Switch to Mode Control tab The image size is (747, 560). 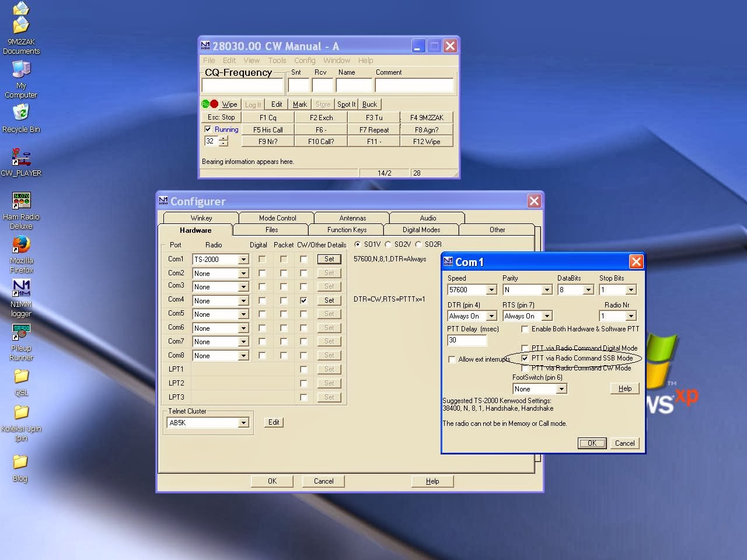pos(277,218)
